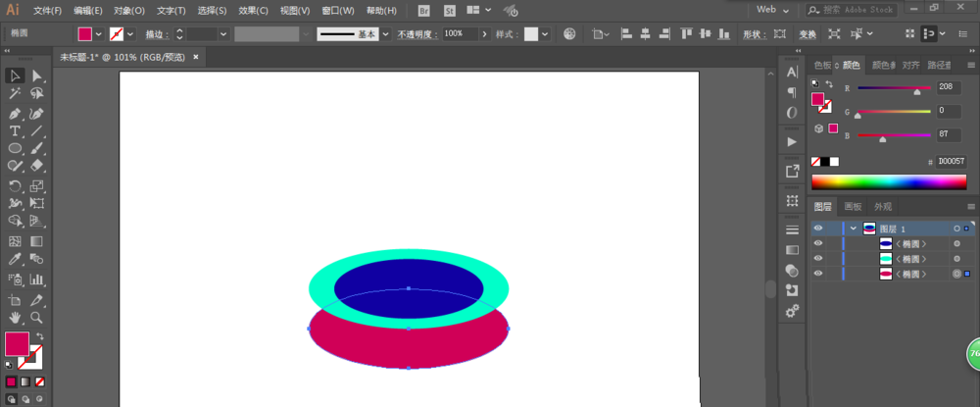980x407 pixels.
Task: Open the 效果(C) menu
Action: point(254,11)
